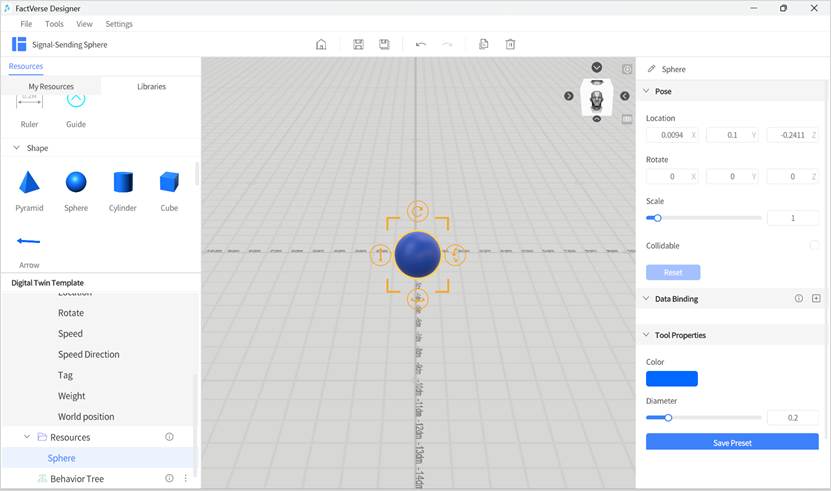The height and width of the screenshot is (491, 831).
Task: Click the vertical move gizmo left of sphere
Action: [x=381, y=255]
